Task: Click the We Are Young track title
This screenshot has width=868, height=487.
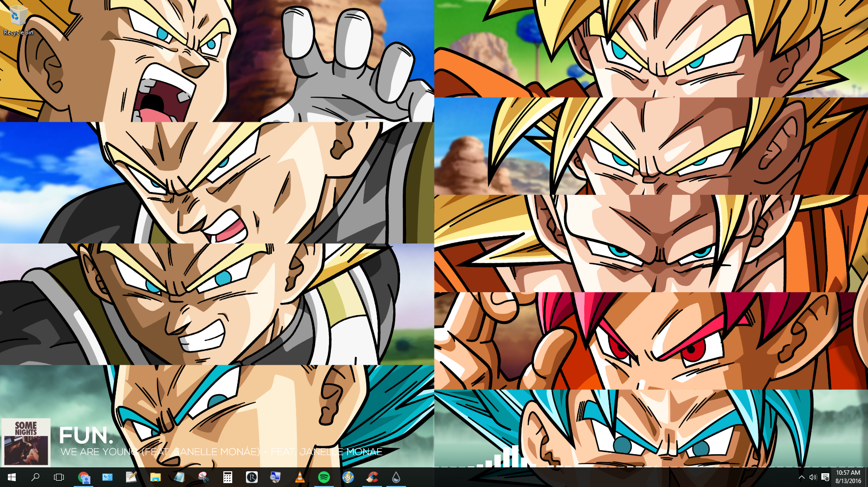Action: click(x=221, y=452)
